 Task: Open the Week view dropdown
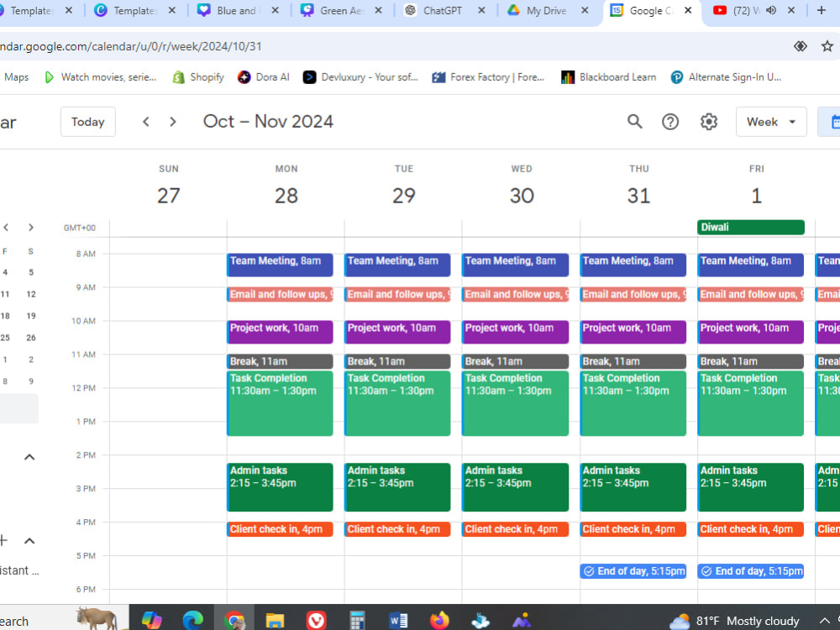[771, 122]
